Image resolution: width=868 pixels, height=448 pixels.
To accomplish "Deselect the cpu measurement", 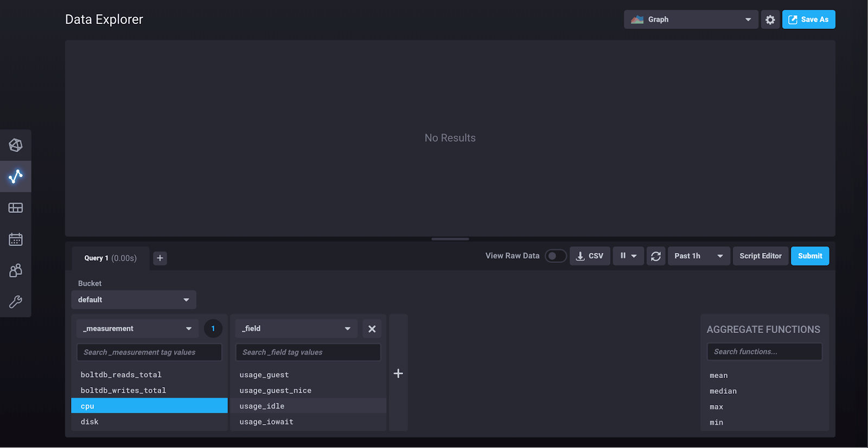I will [149, 406].
